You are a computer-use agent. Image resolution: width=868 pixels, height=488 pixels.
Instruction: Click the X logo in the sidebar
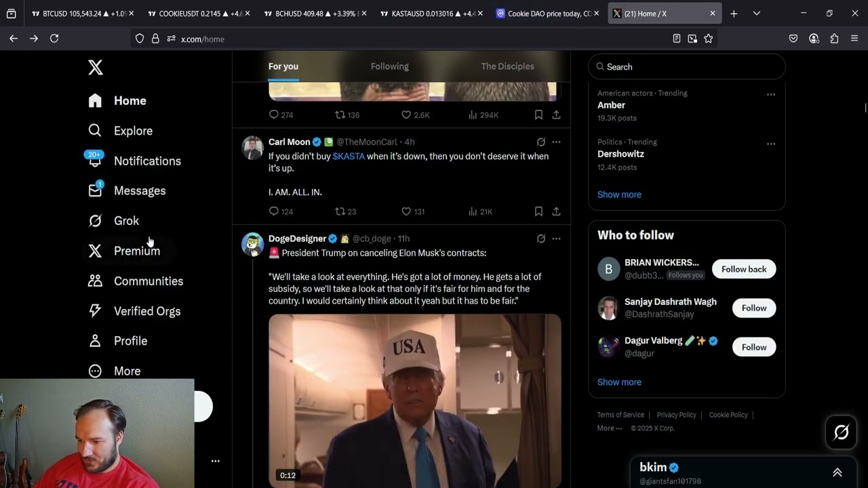point(96,67)
